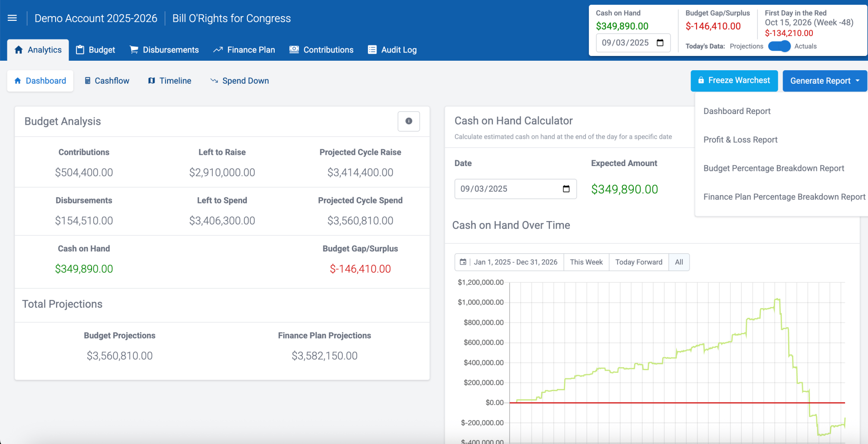Open the Spend Down sub-tab

[x=240, y=81]
